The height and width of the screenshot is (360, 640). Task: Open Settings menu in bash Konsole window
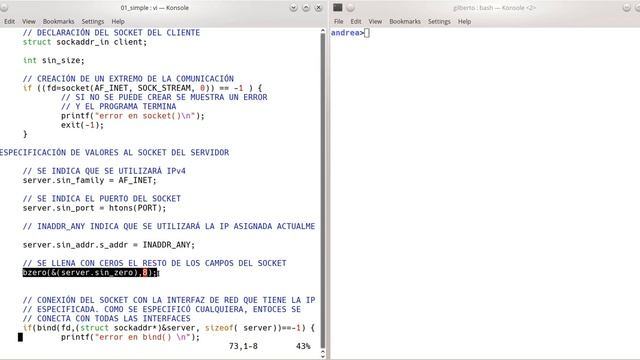point(439,22)
